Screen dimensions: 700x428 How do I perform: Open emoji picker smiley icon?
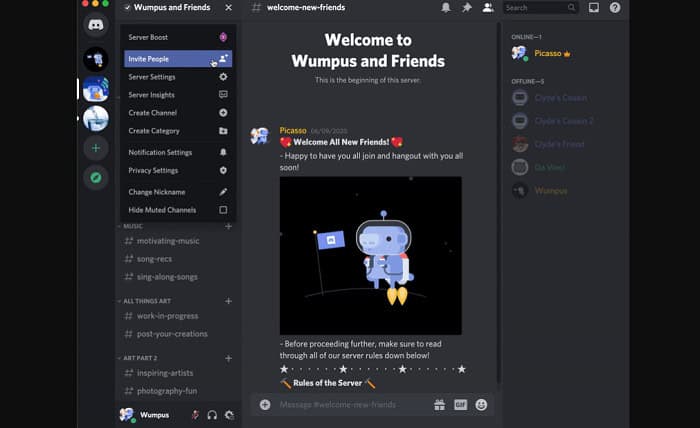(481, 405)
